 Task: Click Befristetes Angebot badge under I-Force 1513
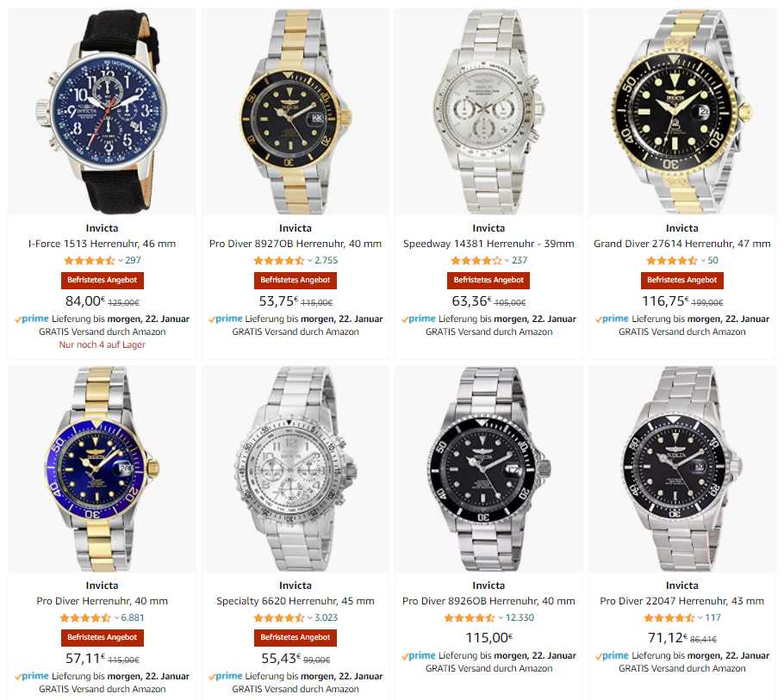(x=102, y=281)
